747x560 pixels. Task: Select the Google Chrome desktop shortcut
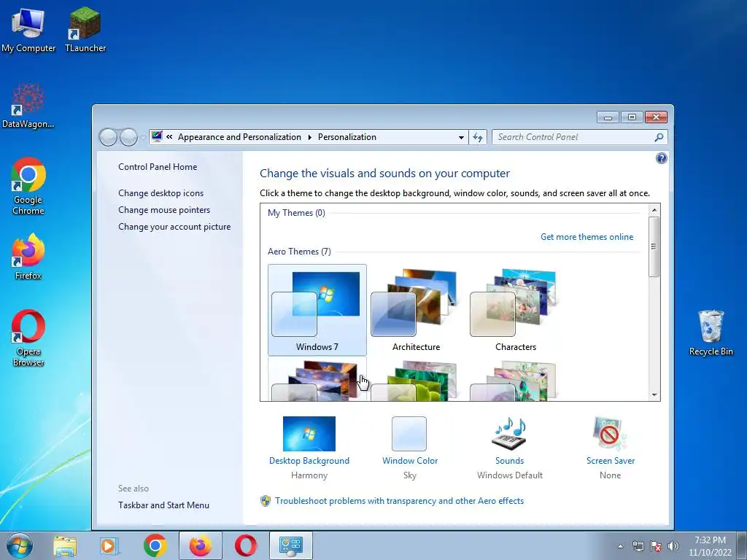(x=28, y=186)
